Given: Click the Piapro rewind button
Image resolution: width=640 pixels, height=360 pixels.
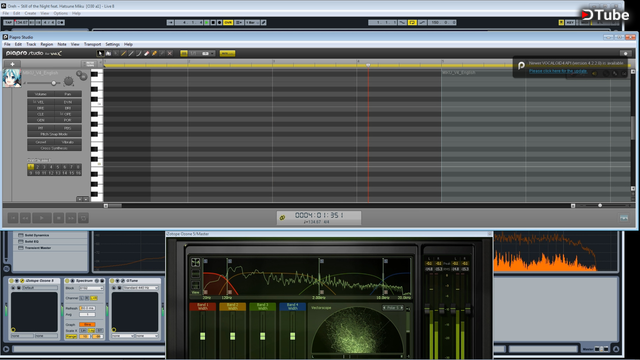Looking at the screenshot, I should coord(25,218).
